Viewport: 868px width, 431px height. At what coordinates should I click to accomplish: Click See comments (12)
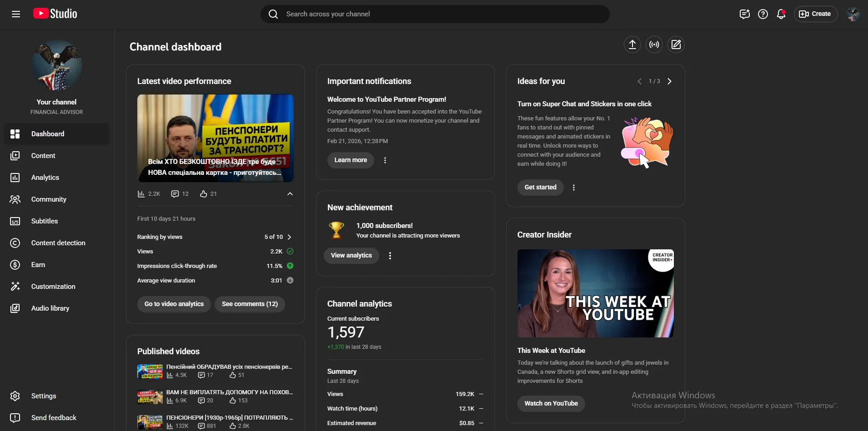point(250,304)
